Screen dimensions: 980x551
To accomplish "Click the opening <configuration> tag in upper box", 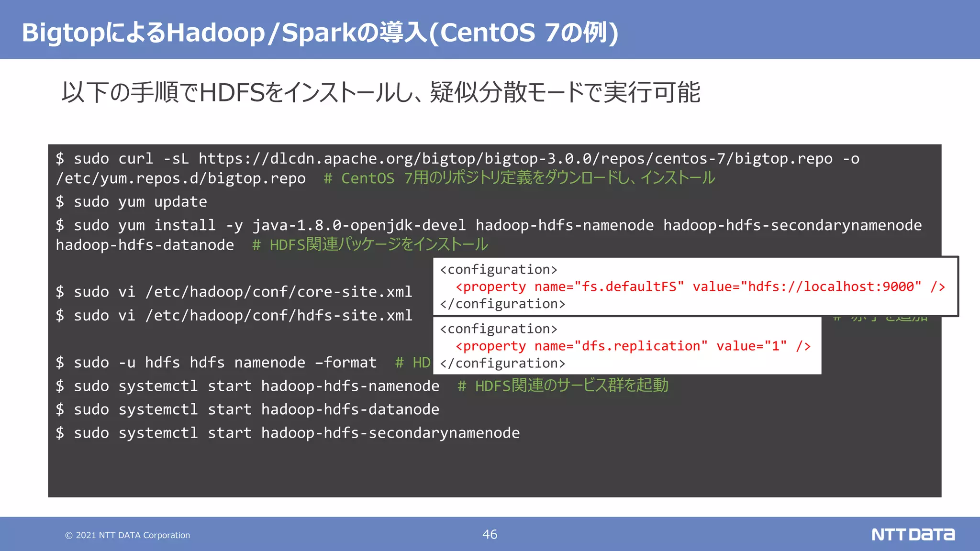I will (499, 270).
